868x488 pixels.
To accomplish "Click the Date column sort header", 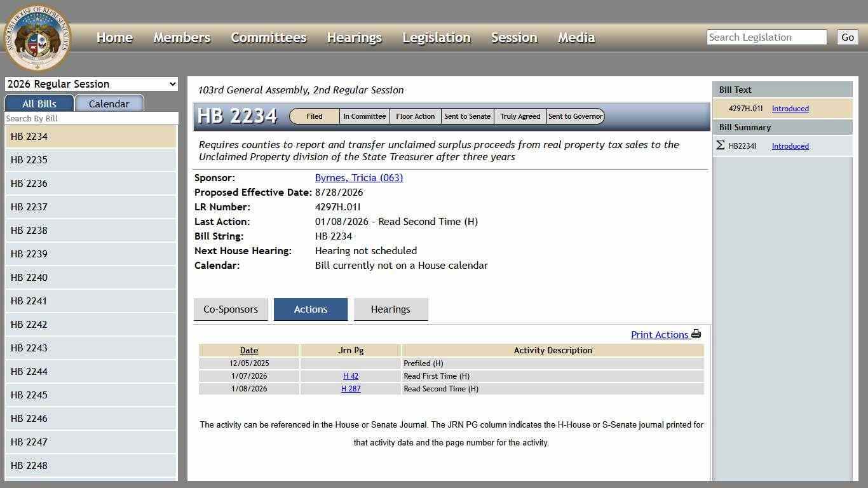I will tap(248, 350).
